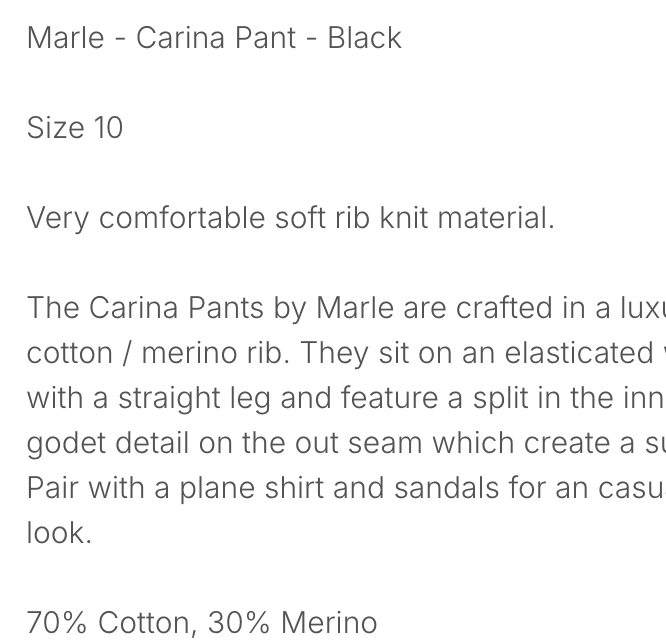This screenshot has height=640, width=666.
Task: Click "Carina Pant" in the product title
Action: pos(216,38)
